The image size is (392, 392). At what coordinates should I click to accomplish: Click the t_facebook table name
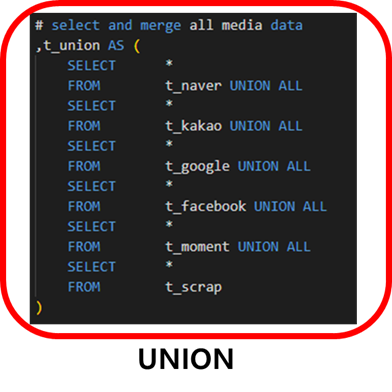(x=206, y=206)
